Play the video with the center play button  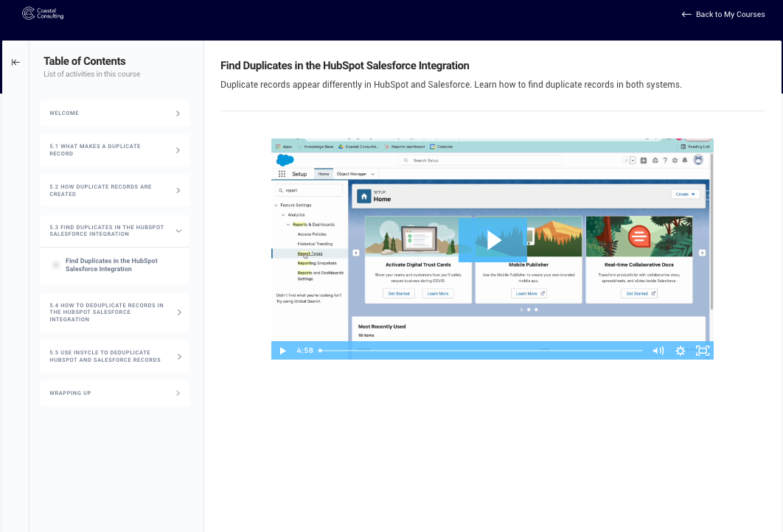tap(493, 240)
